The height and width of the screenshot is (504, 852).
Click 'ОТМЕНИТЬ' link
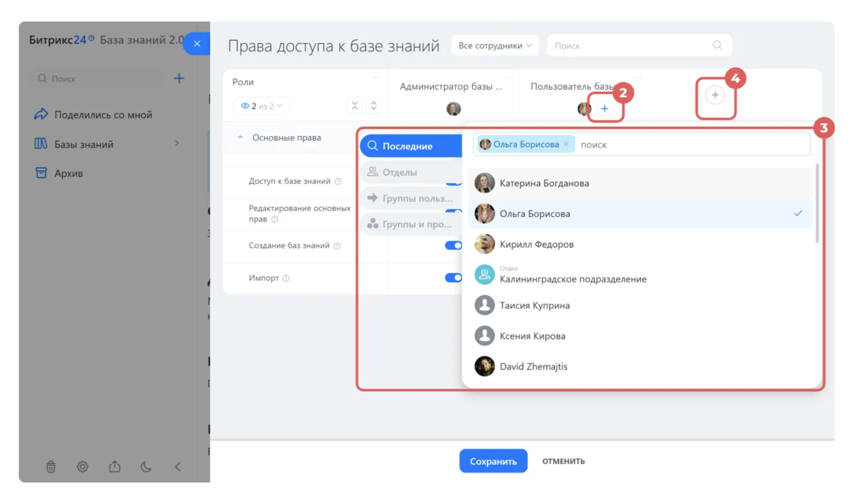tap(563, 461)
